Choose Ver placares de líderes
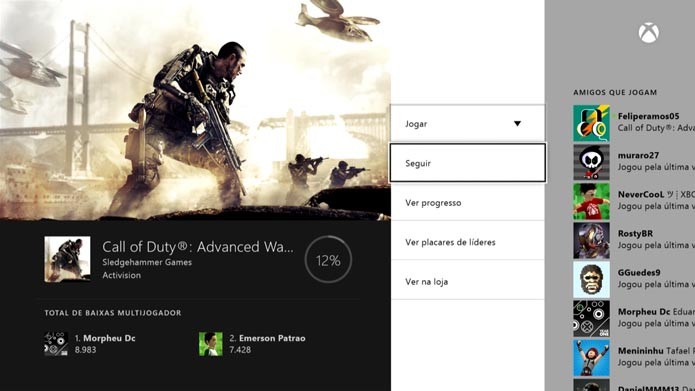The height and width of the screenshot is (391, 695). (468, 242)
